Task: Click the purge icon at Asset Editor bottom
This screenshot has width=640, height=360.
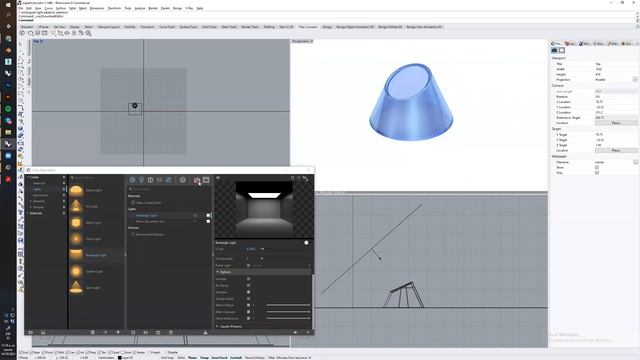Action: coord(205,332)
